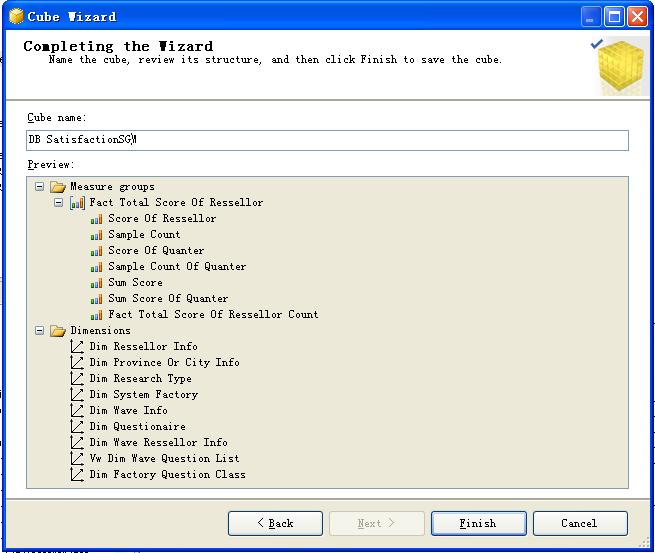
Task: Click the Dim Wave Ressellor Info dimension icon
Action: point(77,442)
